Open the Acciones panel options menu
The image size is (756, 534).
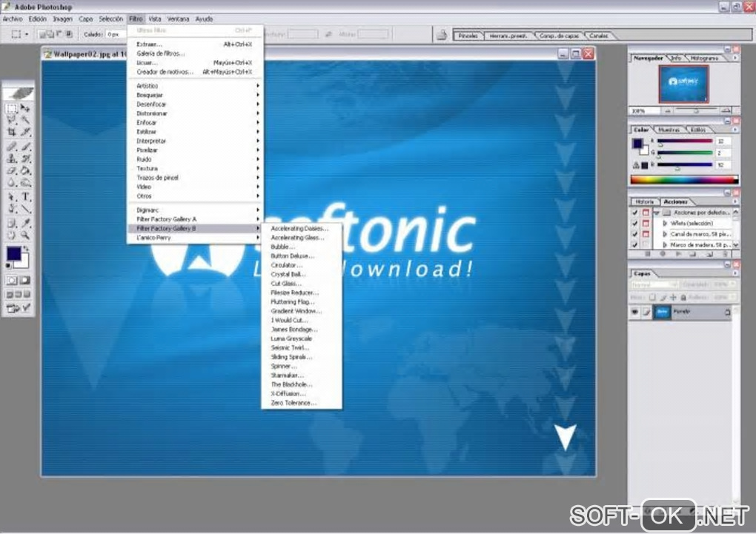[x=735, y=201]
